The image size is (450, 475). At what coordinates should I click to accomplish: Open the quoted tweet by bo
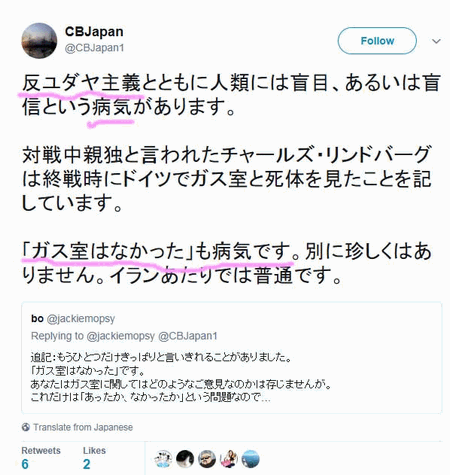point(232,358)
